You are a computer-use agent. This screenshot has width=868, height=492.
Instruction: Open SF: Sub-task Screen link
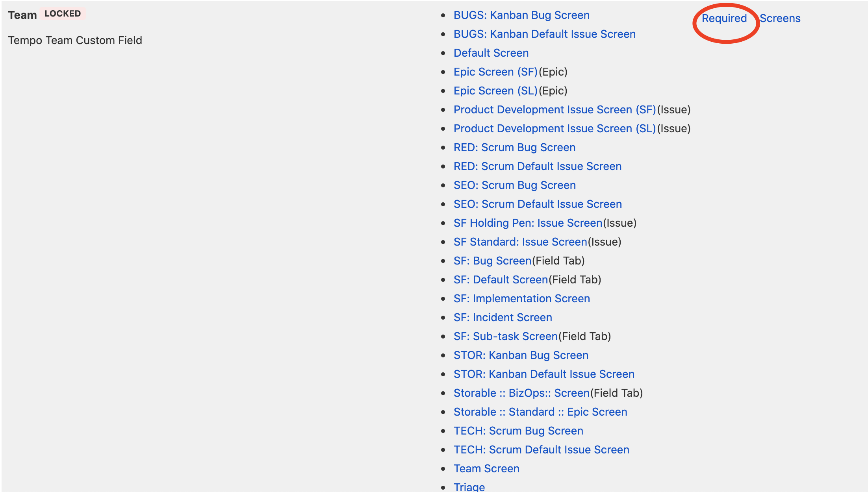[506, 337]
